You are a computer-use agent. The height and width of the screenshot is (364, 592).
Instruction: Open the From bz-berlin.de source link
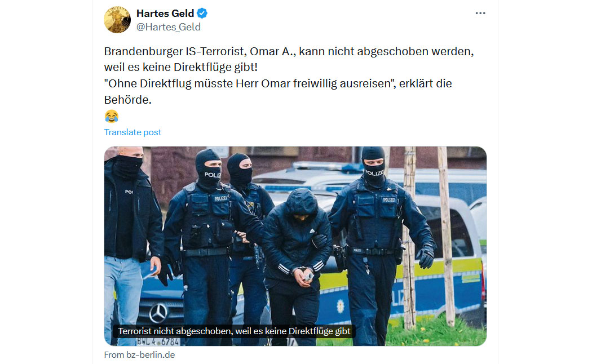click(139, 355)
